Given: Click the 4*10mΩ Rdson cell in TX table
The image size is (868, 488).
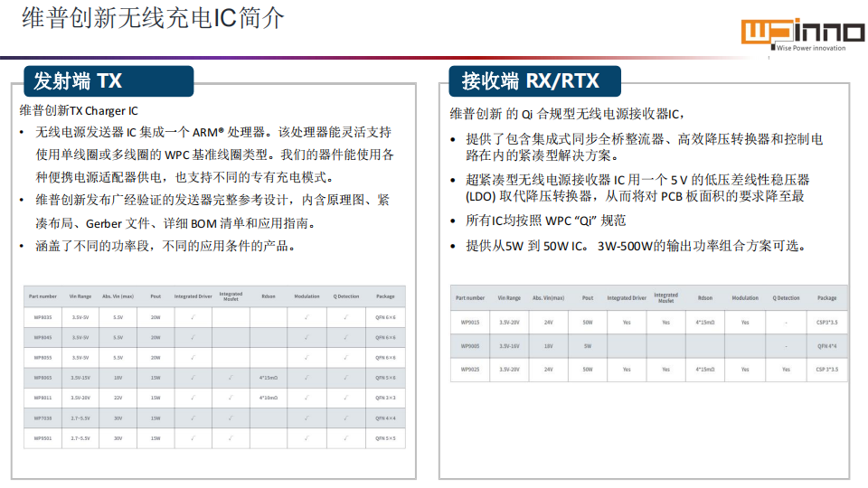Looking at the screenshot, I should pyautogui.click(x=269, y=398).
